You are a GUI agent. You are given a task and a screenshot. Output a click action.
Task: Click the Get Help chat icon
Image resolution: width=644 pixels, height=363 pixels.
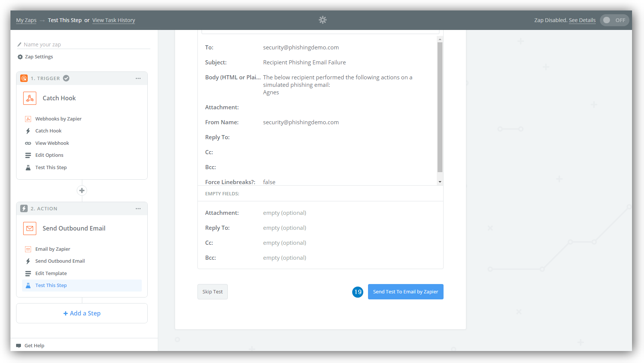(19, 346)
